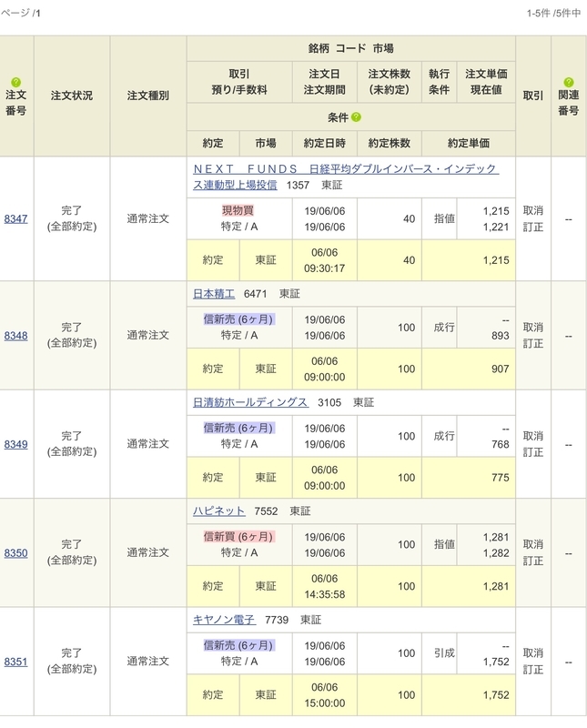Click 訂正 for order 8348
Image resolution: width=587 pixels, height=728 pixels.
coord(533,344)
